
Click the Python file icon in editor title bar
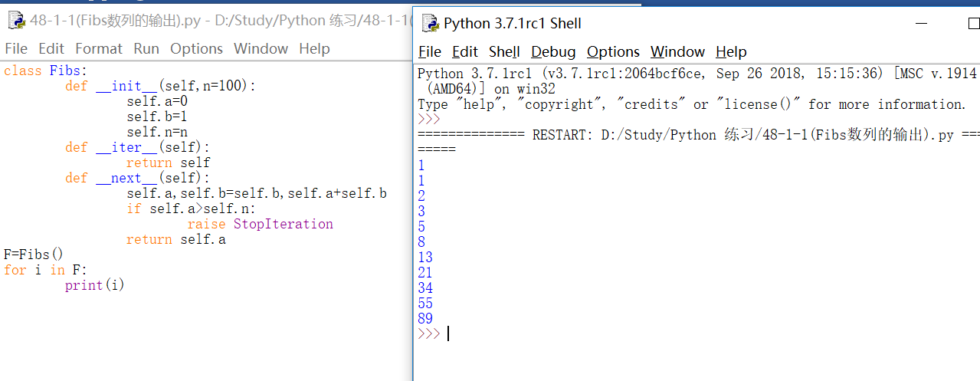pyautogui.click(x=16, y=21)
